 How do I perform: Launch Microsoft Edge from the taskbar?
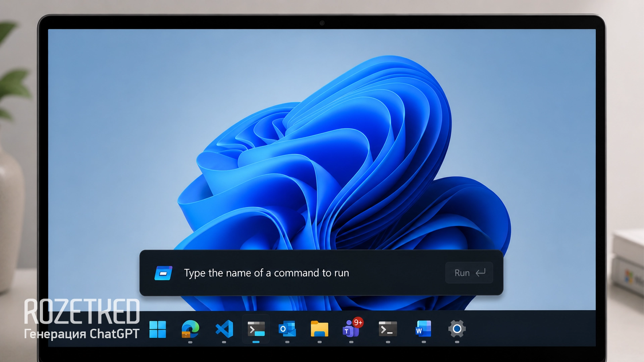tap(190, 329)
